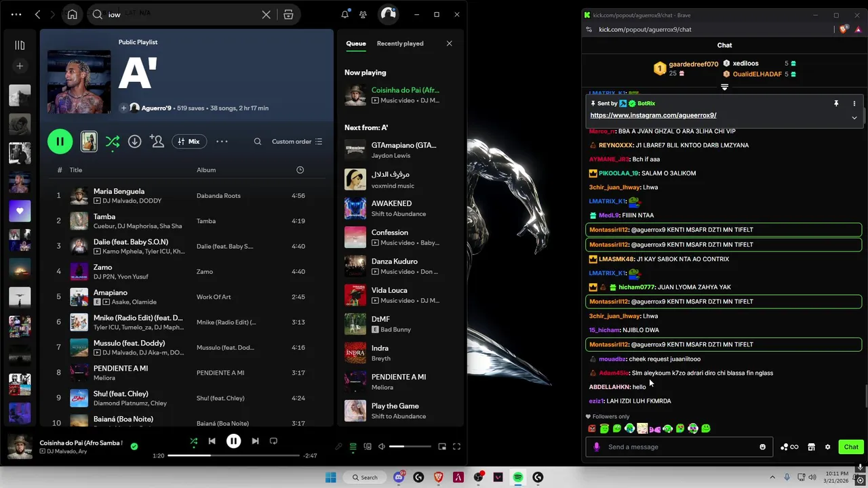Screen dimensions: 868x488
Task: Open the Mix dropdown button
Action: (189, 142)
